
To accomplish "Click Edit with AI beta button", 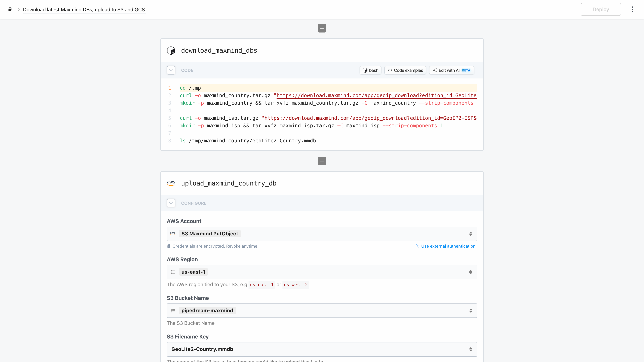I will [x=451, y=70].
